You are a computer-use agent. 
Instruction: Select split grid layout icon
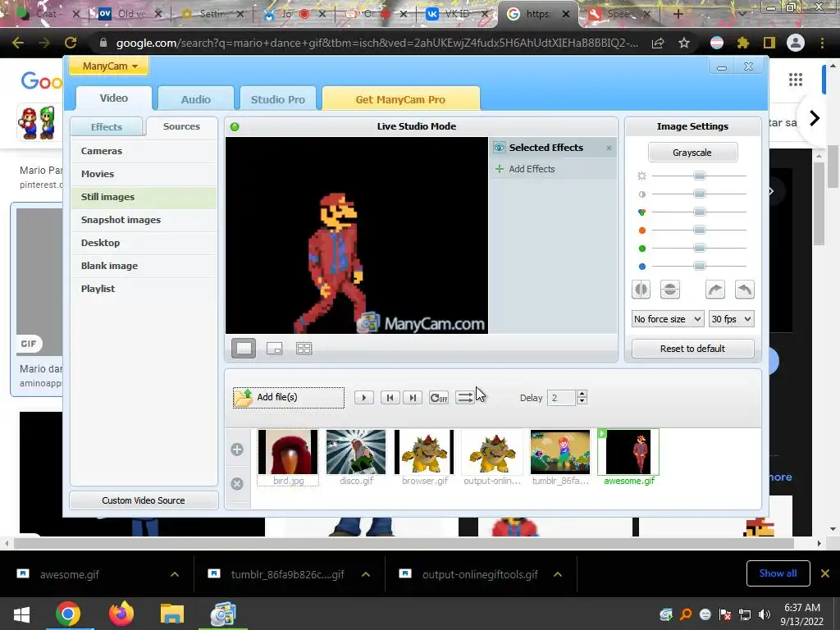pyautogui.click(x=304, y=349)
